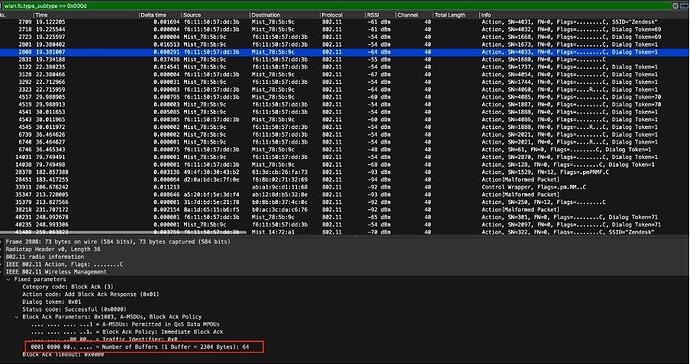This screenshot has width=690, height=364.
Task: Sort by the Protocol column header
Action: point(332,15)
